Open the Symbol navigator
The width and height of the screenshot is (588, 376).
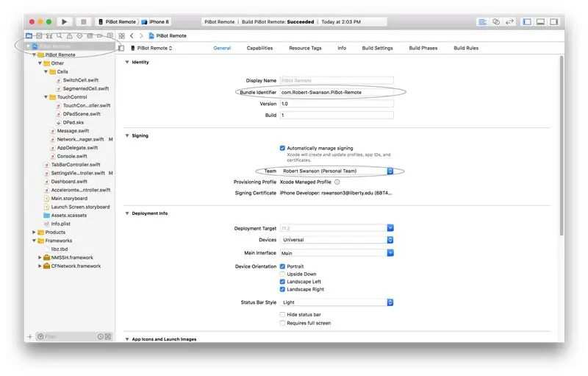click(49, 35)
